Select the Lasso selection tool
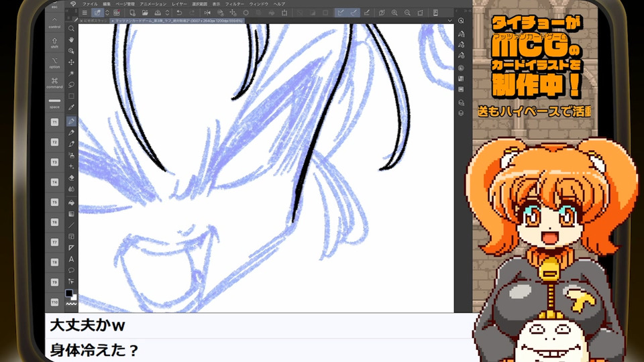Viewport: 644px width, 362px height. [72, 84]
